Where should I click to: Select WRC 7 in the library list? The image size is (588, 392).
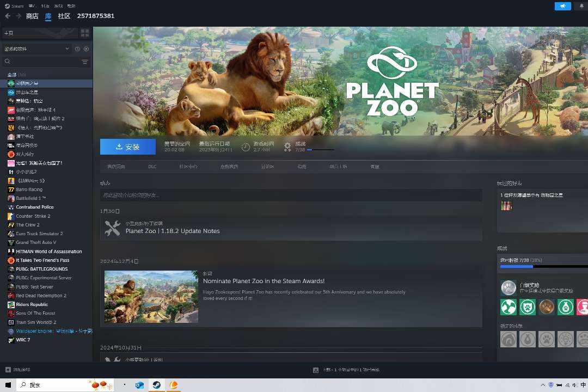click(x=23, y=340)
